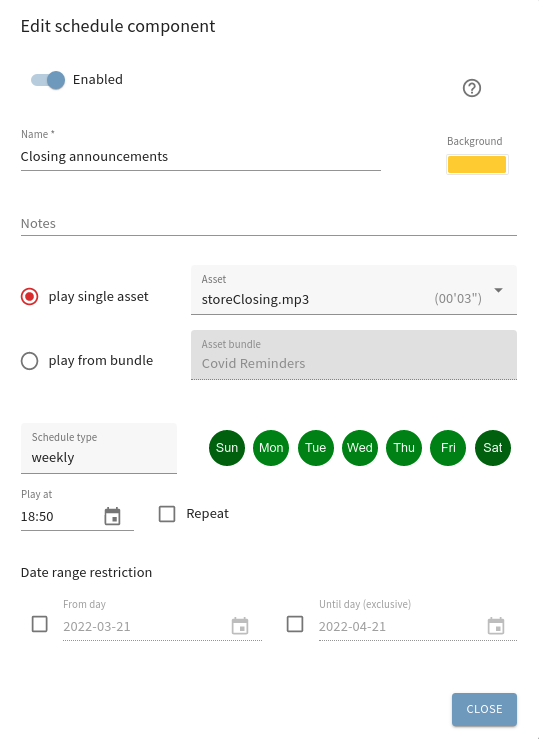The height and width of the screenshot is (739, 539).
Task: Enable the Until day restriction checkbox
Action: tap(295, 624)
